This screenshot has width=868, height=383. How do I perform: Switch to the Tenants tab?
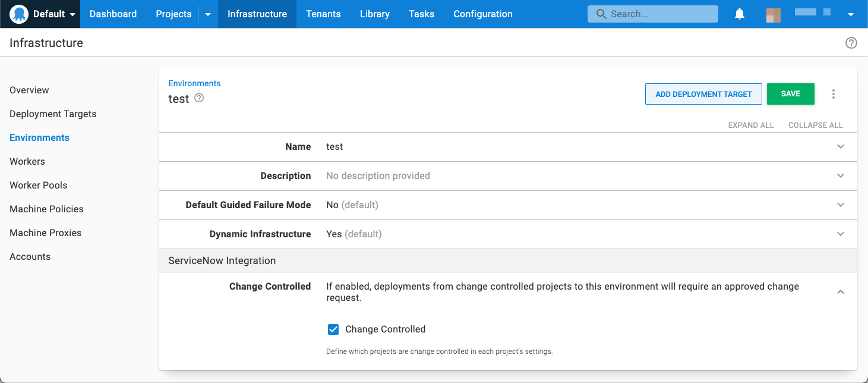pyautogui.click(x=323, y=14)
